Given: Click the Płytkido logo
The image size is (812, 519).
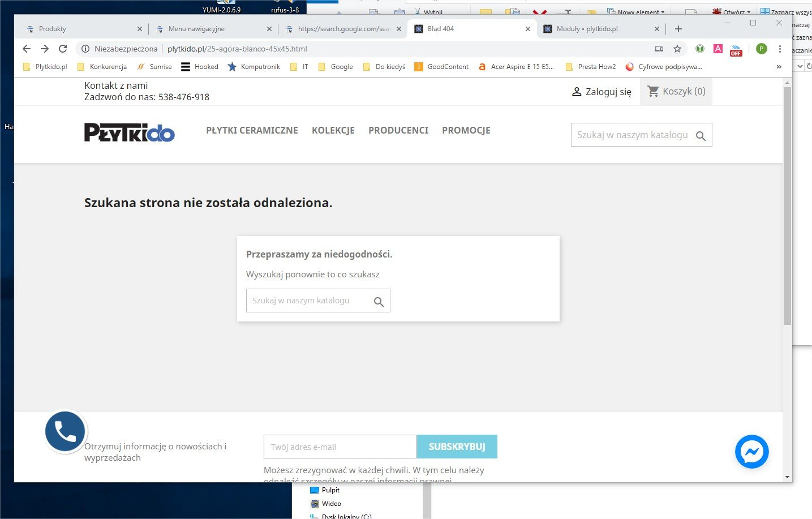Looking at the screenshot, I should click(x=130, y=132).
